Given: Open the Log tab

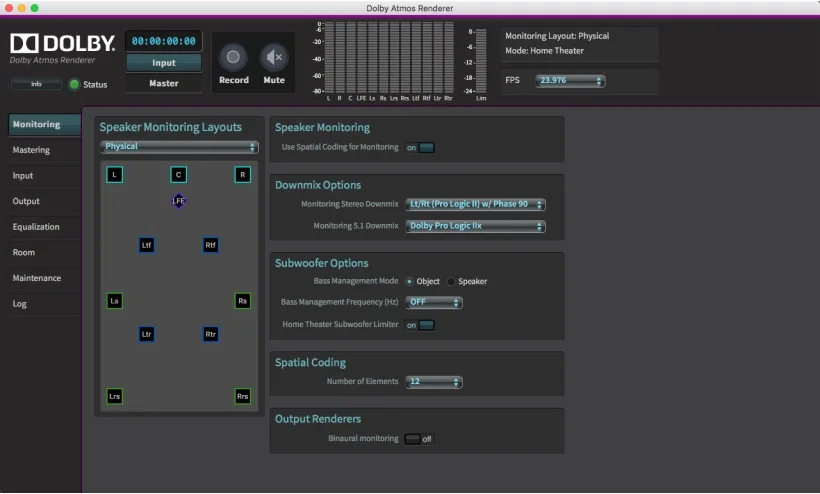Looking at the screenshot, I should (x=44, y=304).
